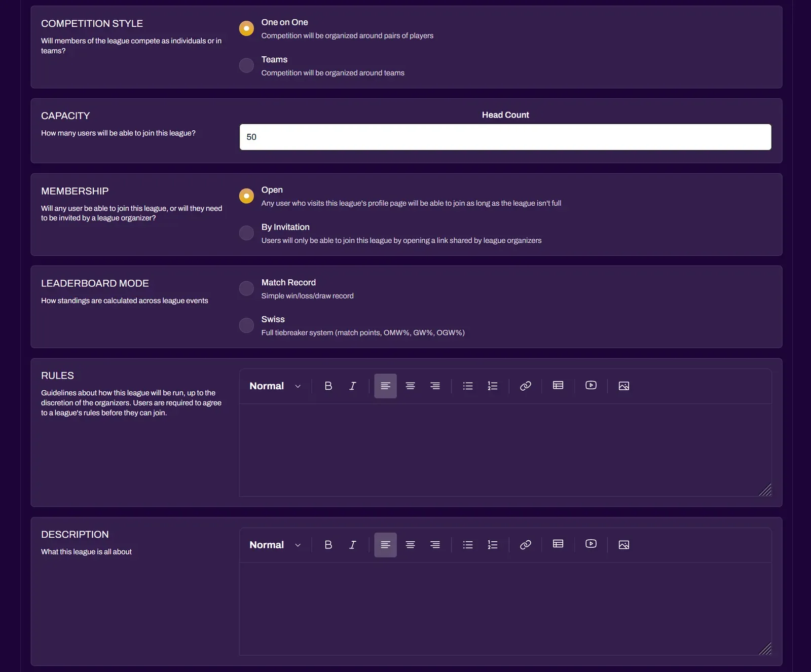The image size is (811, 672).
Task: Add a table in the Description editor
Action: coord(558,545)
